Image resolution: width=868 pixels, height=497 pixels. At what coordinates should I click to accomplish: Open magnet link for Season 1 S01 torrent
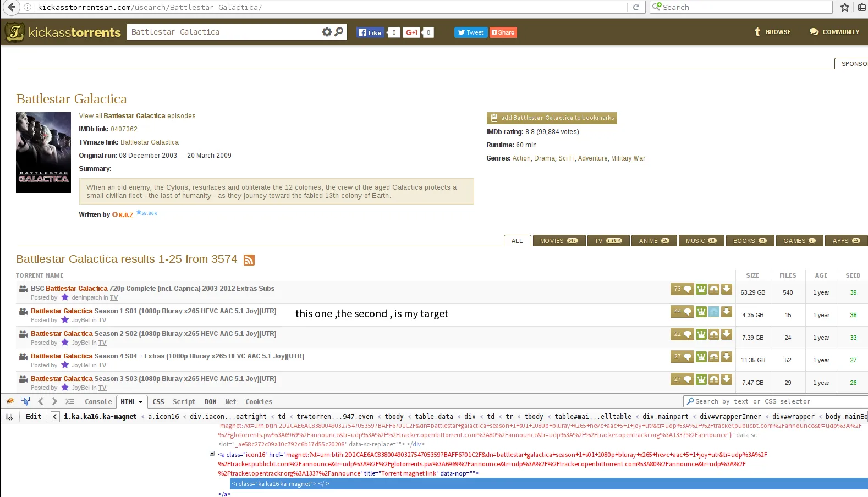tap(714, 312)
